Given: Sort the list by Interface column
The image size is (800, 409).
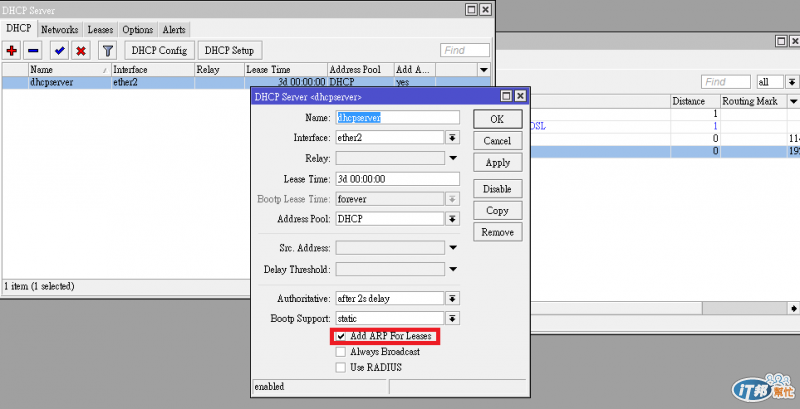Looking at the screenshot, I should click(153, 69).
